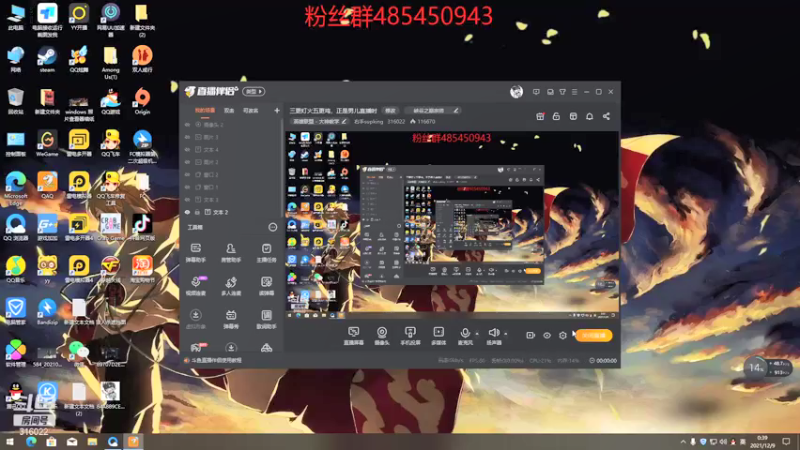Click the share icon in the header
The image size is (800, 450).
point(606,116)
